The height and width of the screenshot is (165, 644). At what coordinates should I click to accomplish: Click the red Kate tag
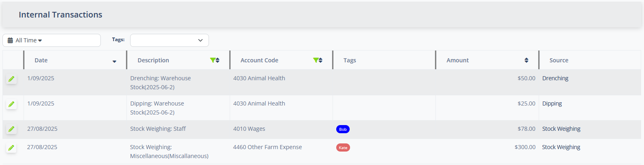[x=343, y=147]
